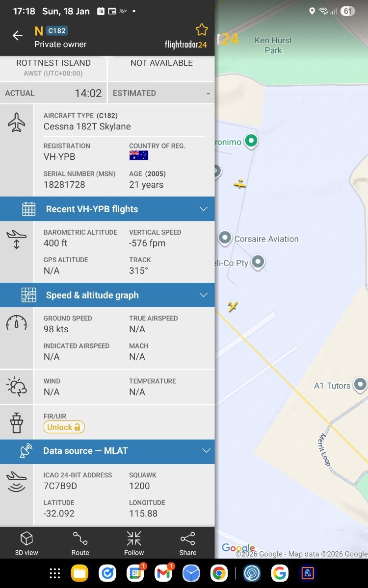This screenshot has height=588, width=368.
Task: Tap the Rottnest Island origin airport tab
Action: coord(53,68)
